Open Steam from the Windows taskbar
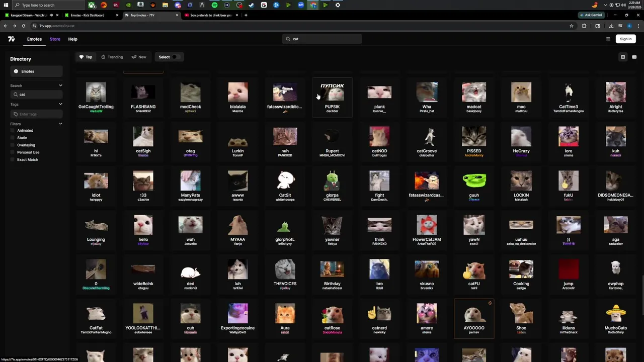The image size is (644, 362). click(x=252, y=5)
